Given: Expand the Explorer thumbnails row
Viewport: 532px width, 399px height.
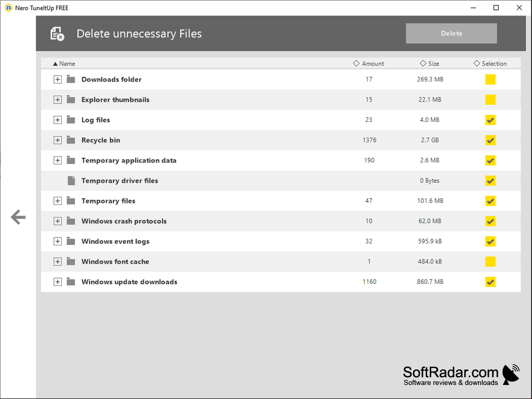Looking at the screenshot, I should click(58, 100).
